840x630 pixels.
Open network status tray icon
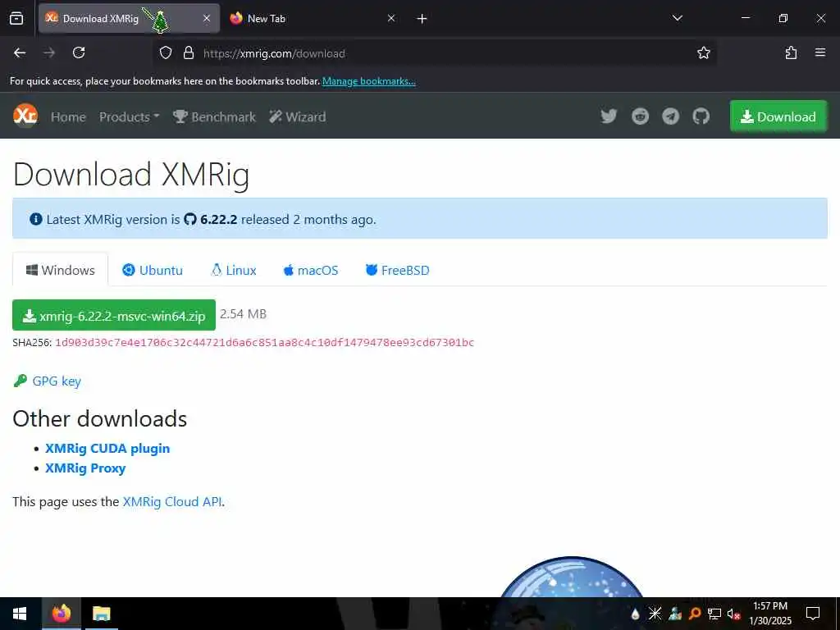714,614
